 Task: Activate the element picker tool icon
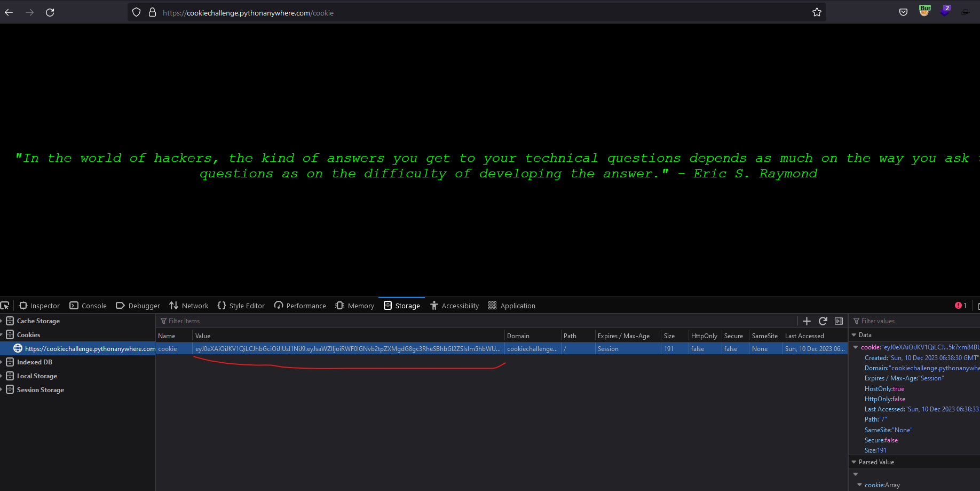[x=5, y=306]
